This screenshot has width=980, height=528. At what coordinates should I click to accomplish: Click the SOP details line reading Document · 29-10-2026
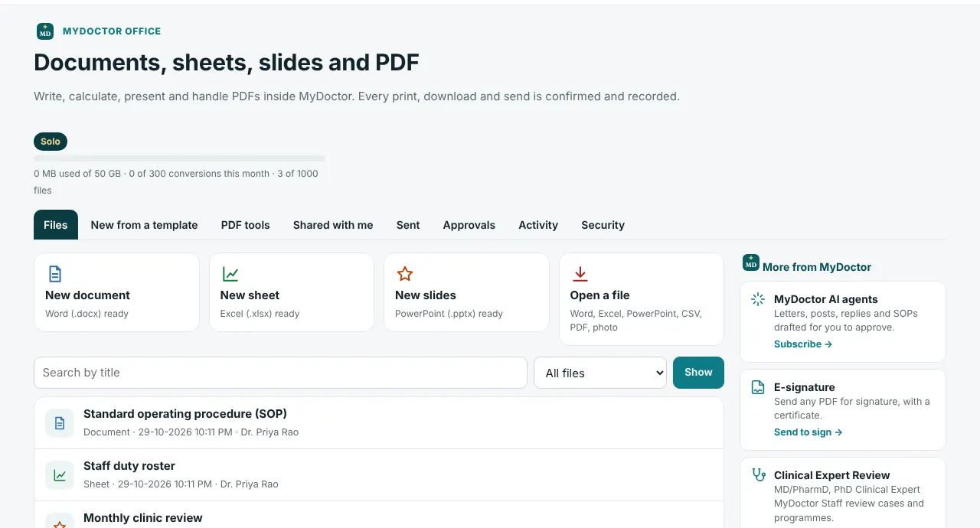point(191,432)
